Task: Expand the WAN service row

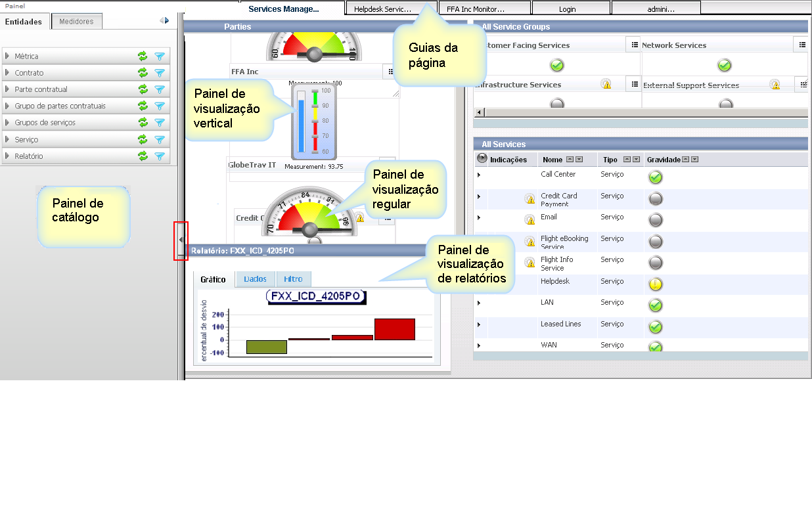Action: click(x=479, y=345)
